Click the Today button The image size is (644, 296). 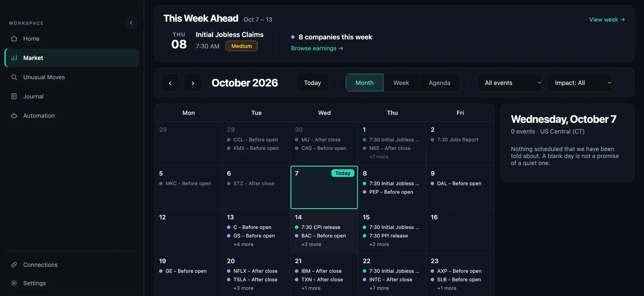tap(312, 83)
